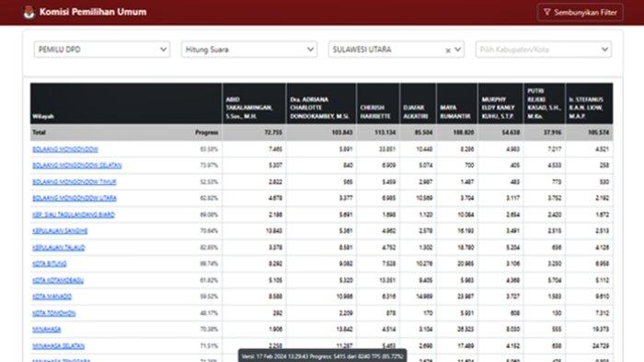Hide filters with Sembunyikan Filter button
This screenshot has height=362, width=644.
tap(580, 12)
